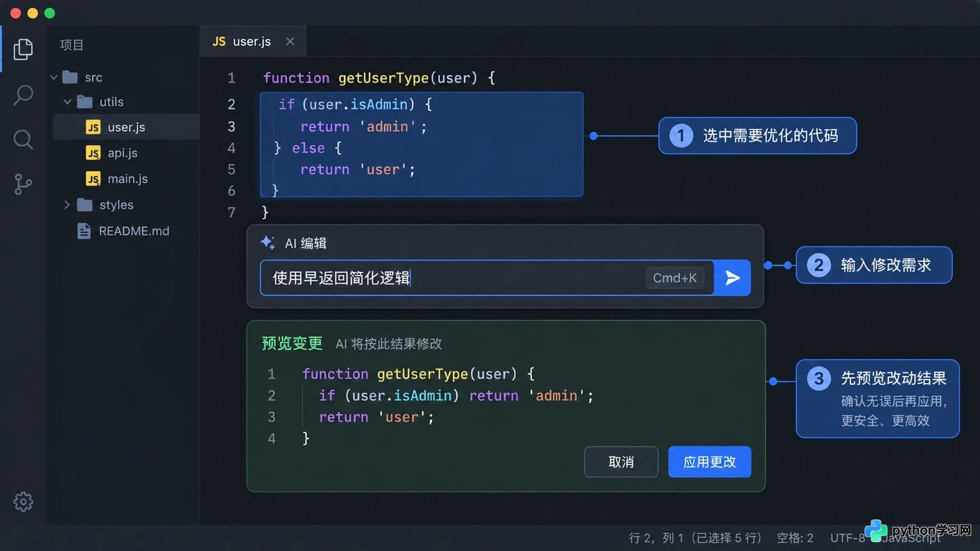Click the JS icon next to main.js
Image resolution: width=980 pixels, height=551 pixels.
tap(93, 179)
